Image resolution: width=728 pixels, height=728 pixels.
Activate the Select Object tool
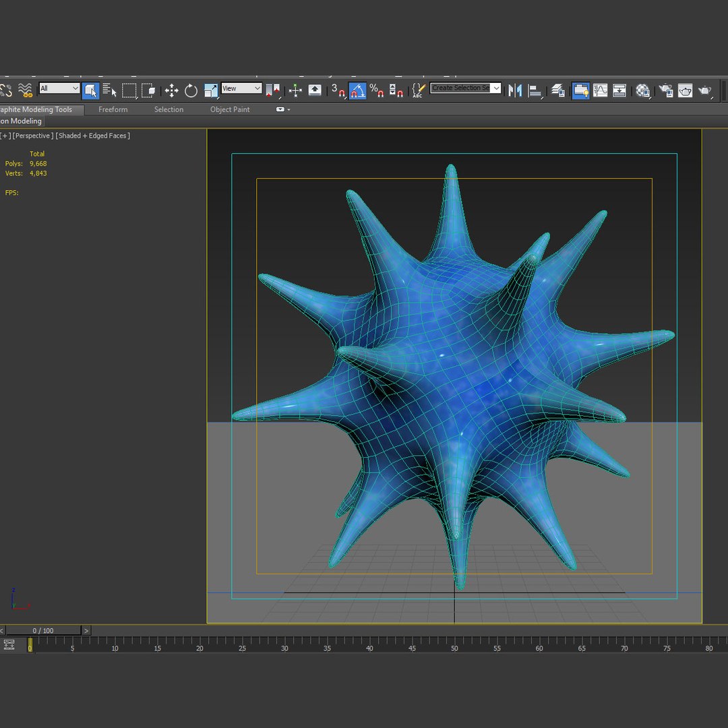(x=90, y=90)
